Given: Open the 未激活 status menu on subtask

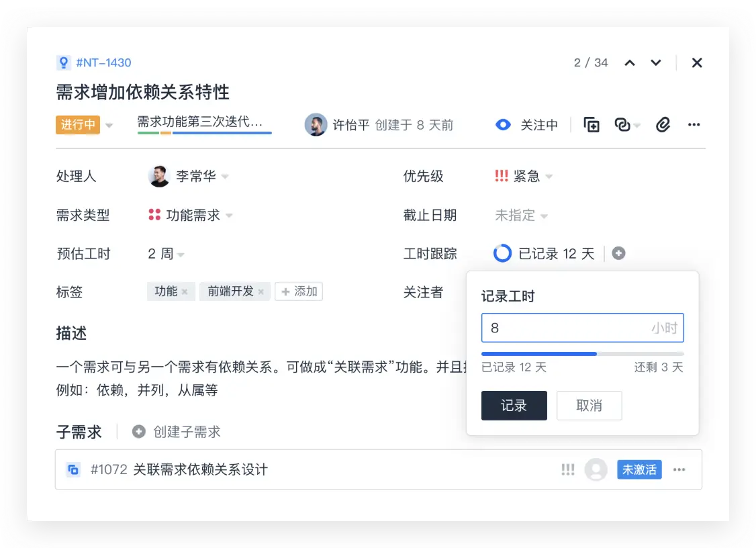Looking at the screenshot, I should coord(639,470).
